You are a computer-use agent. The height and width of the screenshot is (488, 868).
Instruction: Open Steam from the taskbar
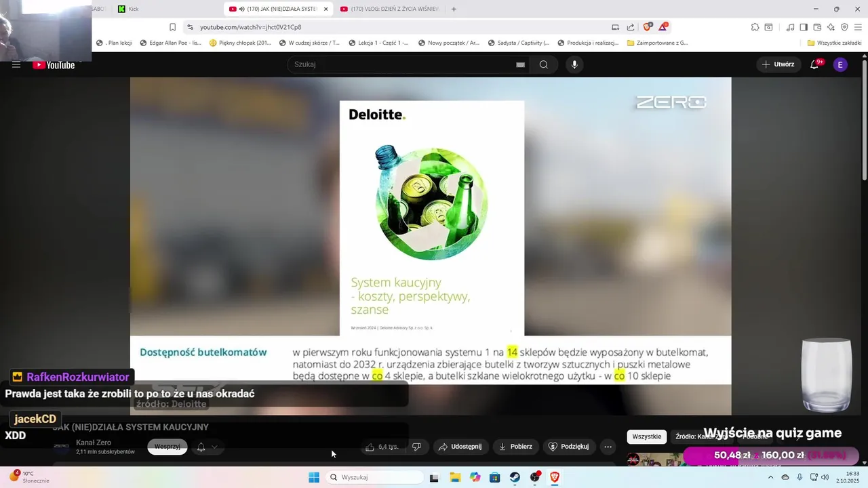click(x=515, y=477)
